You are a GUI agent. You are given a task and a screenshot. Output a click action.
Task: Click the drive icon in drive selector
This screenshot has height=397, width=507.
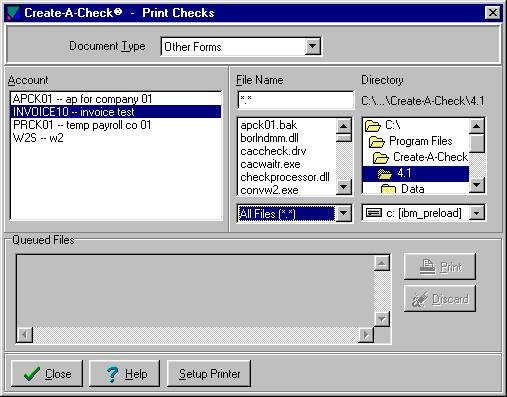point(374,213)
